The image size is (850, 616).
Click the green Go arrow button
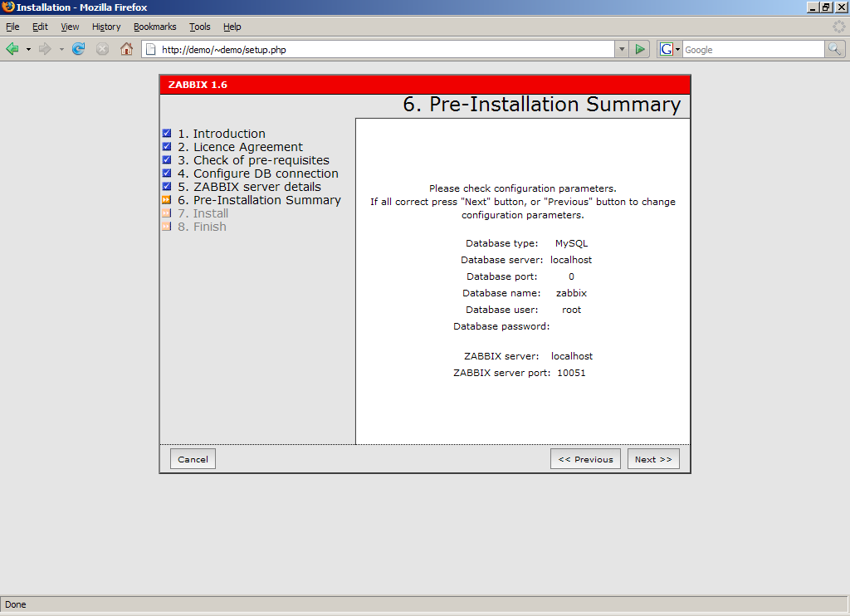click(x=640, y=49)
